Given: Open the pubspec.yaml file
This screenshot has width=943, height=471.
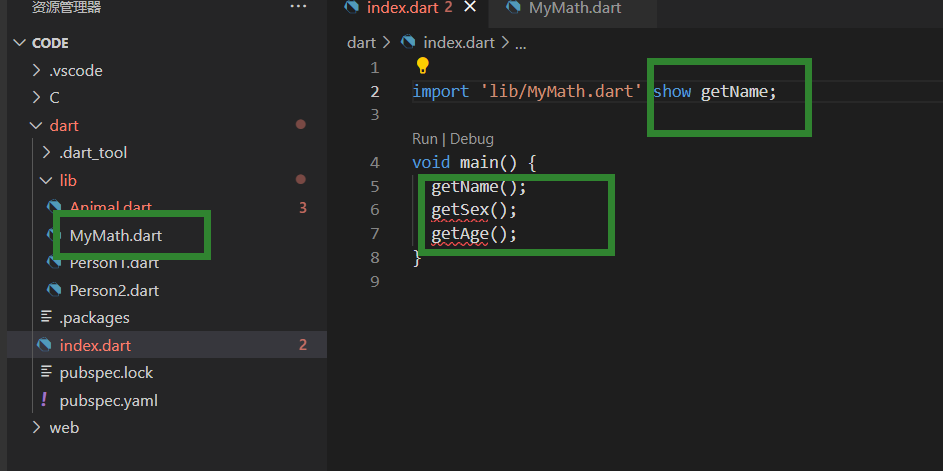Looking at the screenshot, I should [109, 401].
